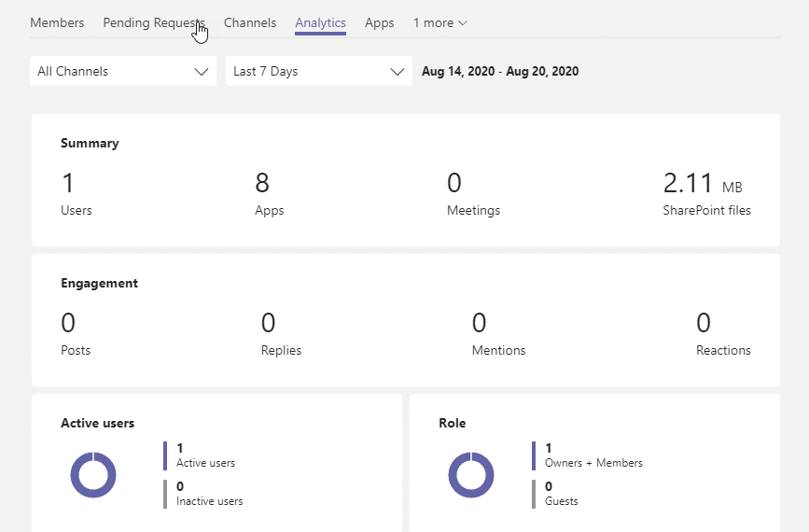
Task: Click the Role card title
Action: click(453, 423)
